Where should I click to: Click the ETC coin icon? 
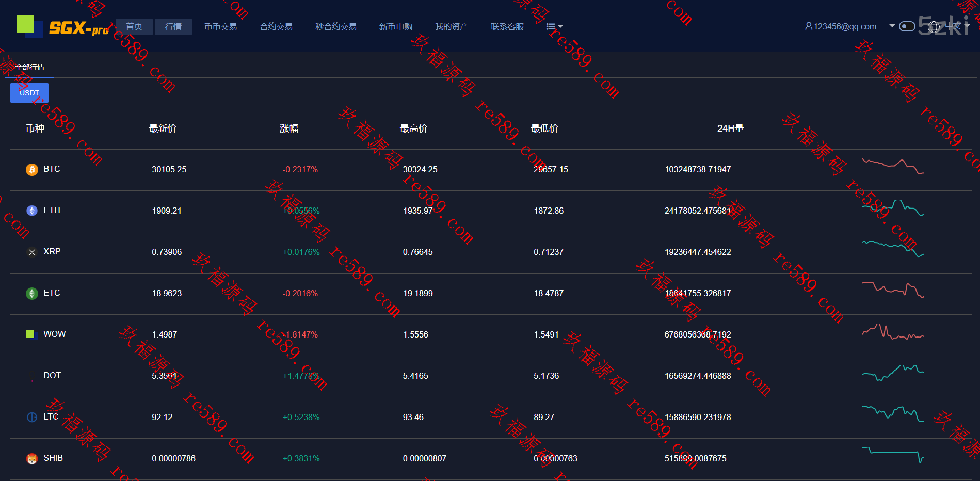click(32, 294)
